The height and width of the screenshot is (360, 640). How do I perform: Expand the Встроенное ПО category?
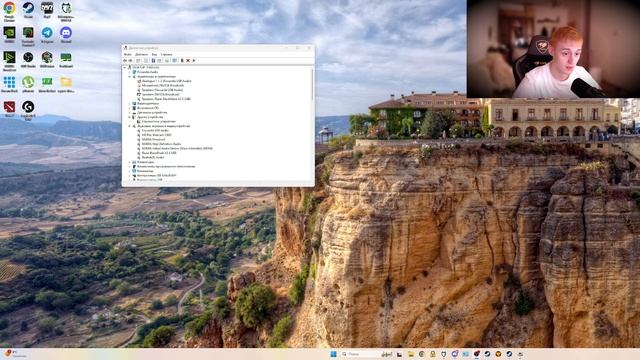click(130, 108)
